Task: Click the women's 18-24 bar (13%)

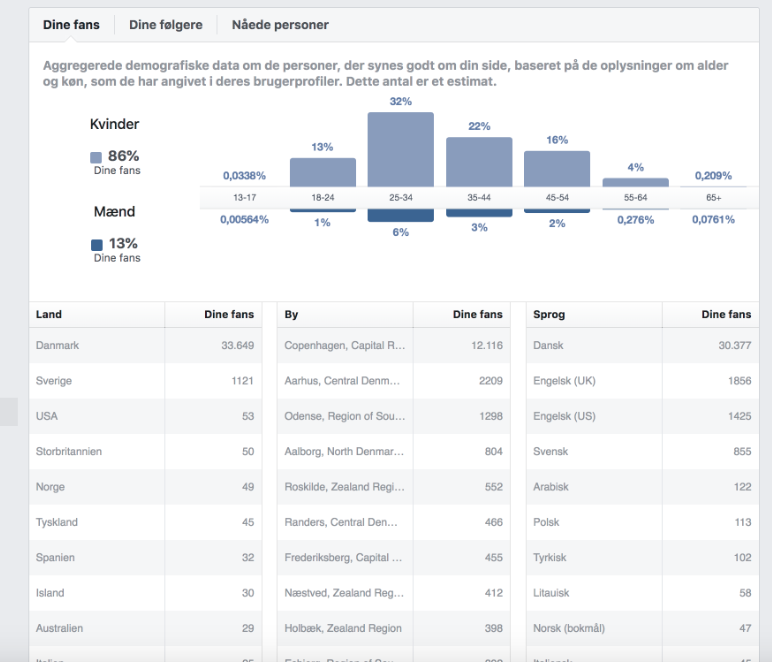Action: pyautogui.click(x=322, y=172)
